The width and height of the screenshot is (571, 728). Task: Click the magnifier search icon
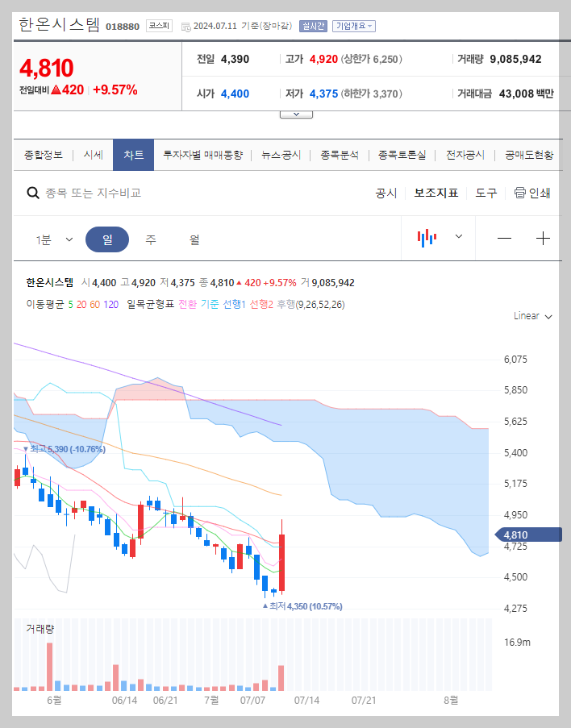[x=33, y=193]
